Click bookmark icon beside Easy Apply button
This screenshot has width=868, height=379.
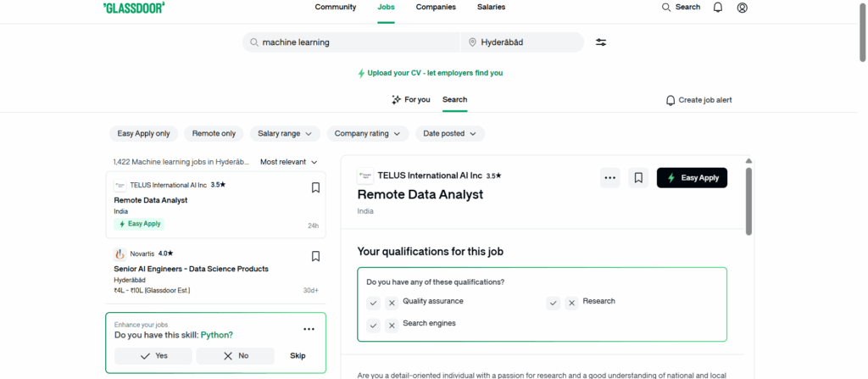(x=638, y=178)
